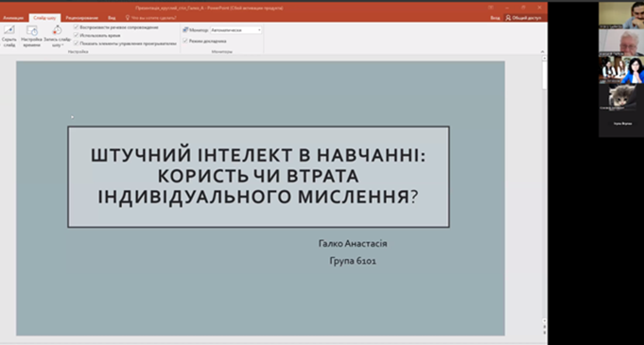The width and height of the screenshot is (644, 345).
Task: Click the subtitle text Галко Анастасія
Action: click(353, 244)
